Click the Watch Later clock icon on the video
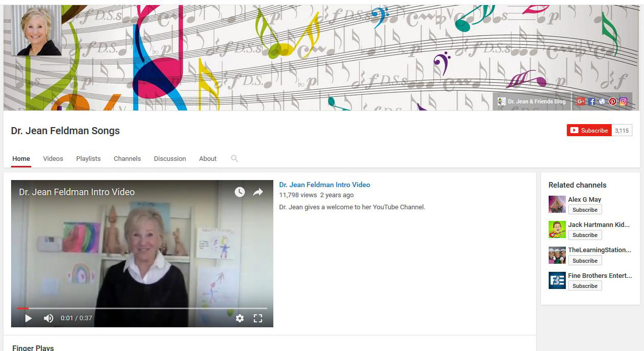This screenshot has width=644, height=351. tap(240, 192)
